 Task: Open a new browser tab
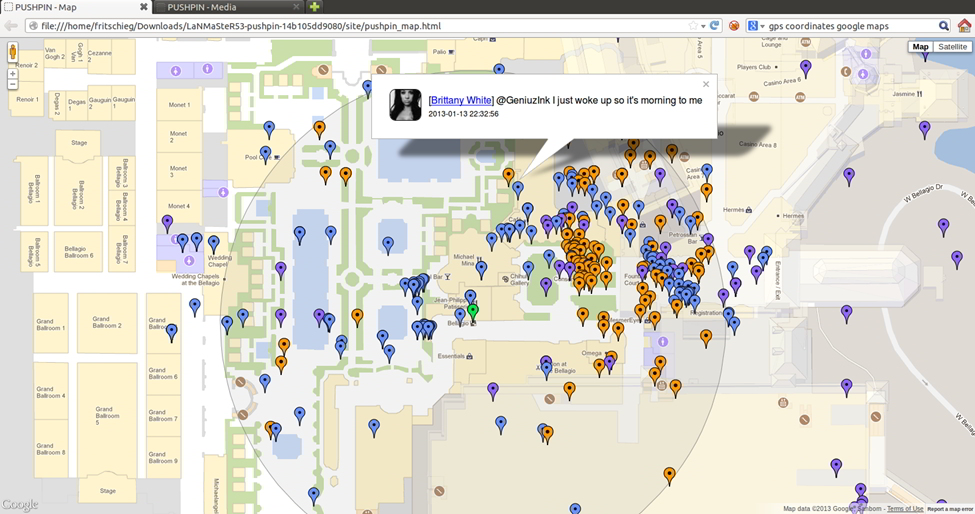click(x=314, y=7)
